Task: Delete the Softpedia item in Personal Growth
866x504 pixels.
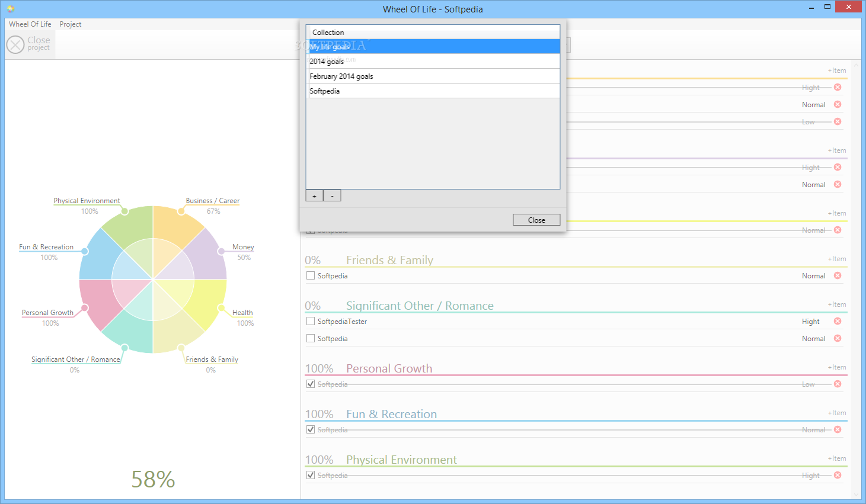Action: [838, 384]
